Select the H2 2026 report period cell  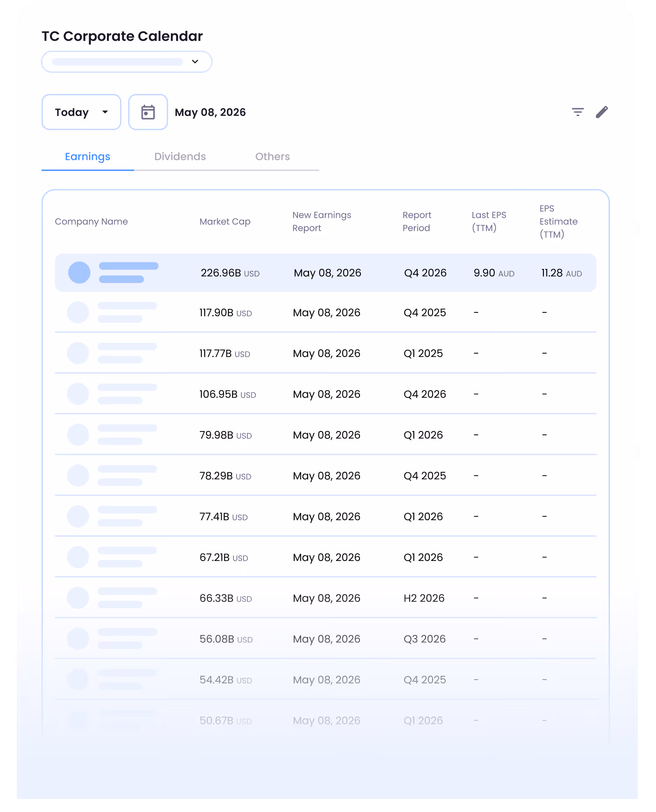pyautogui.click(x=424, y=599)
